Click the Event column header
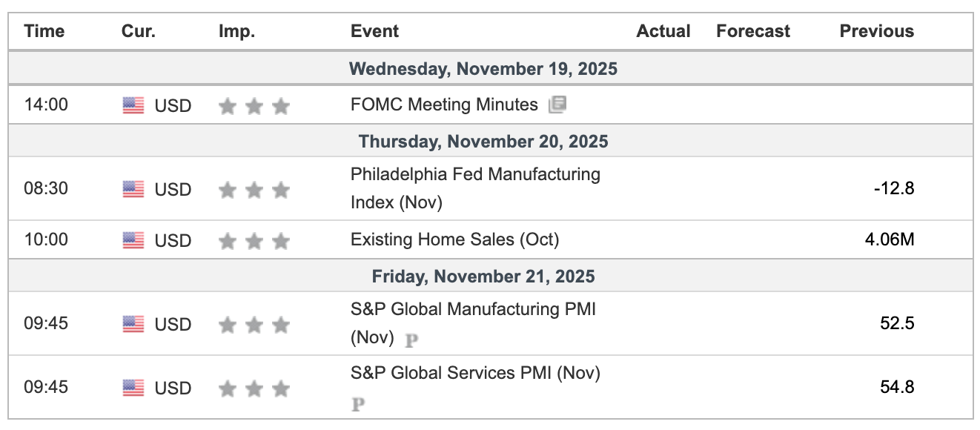The width and height of the screenshot is (980, 430). 374,31
